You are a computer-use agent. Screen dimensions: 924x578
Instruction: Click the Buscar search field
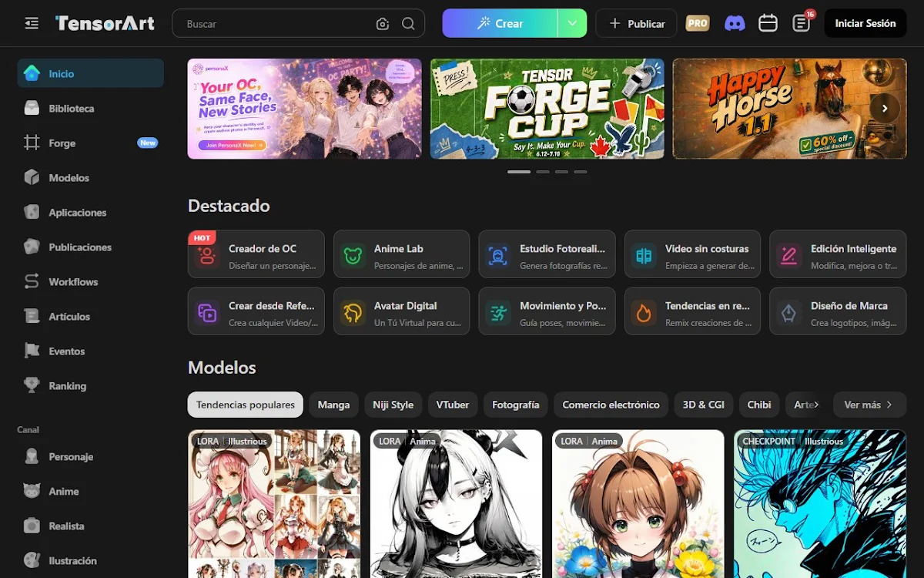pos(298,24)
